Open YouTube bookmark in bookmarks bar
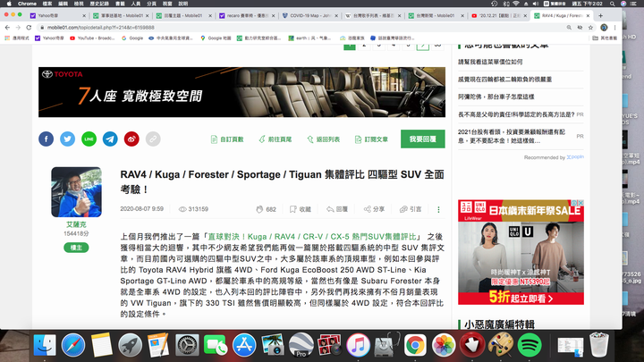The width and height of the screenshot is (644, 362). 92,38
